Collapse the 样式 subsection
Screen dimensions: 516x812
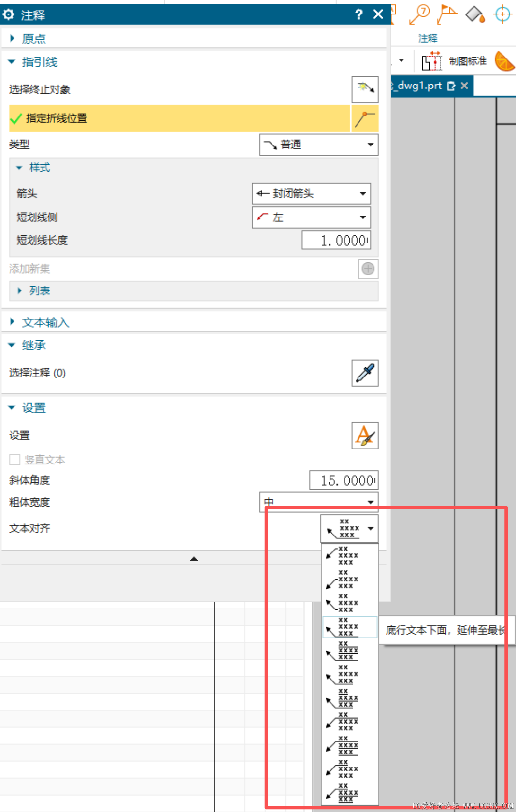(x=33, y=168)
